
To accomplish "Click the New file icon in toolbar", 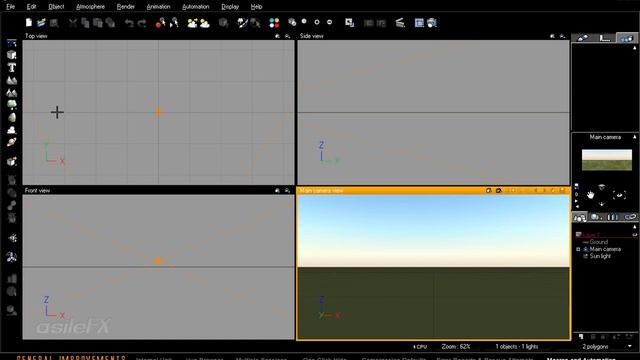I will pos(29,23).
